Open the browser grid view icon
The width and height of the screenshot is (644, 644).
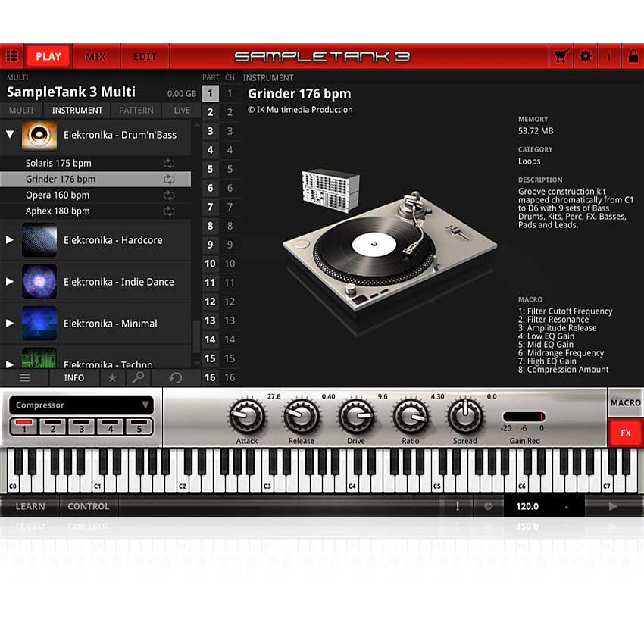point(13,55)
